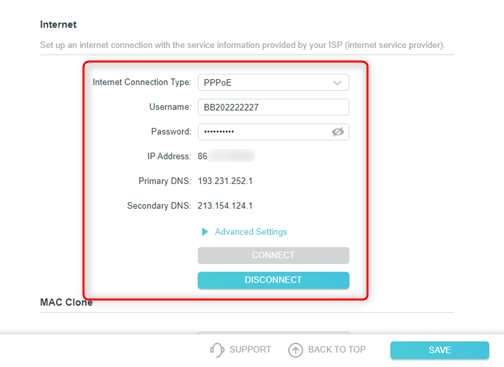Screen dimensions: 504x367
Task: Open the Internet Connection Type dropdown
Action: click(x=273, y=82)
